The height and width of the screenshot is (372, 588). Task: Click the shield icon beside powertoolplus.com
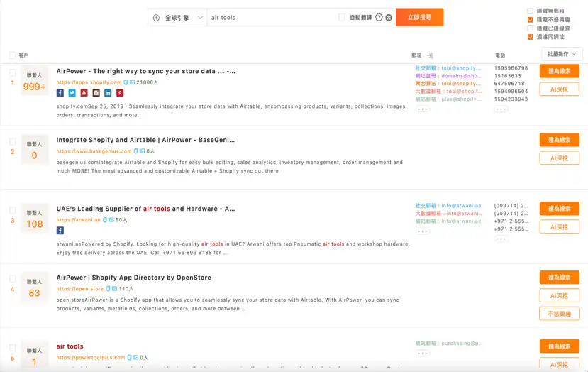click(129, 357)
